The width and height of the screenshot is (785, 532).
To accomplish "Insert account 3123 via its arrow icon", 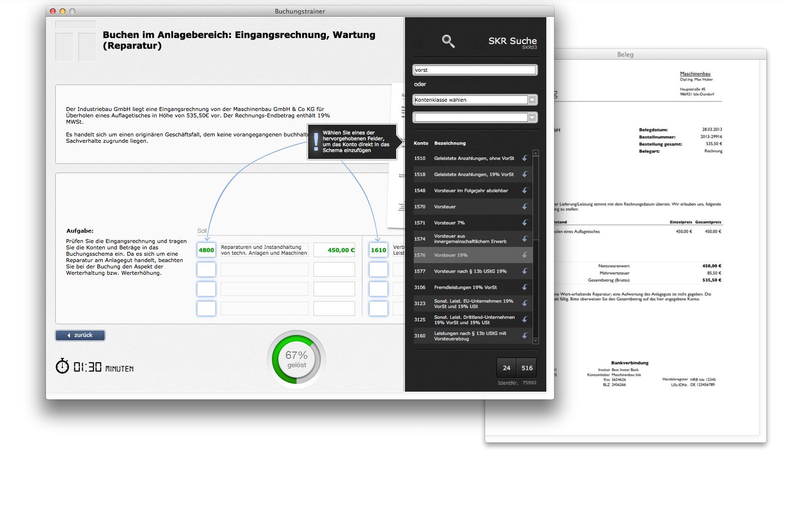I will [525, 303].
